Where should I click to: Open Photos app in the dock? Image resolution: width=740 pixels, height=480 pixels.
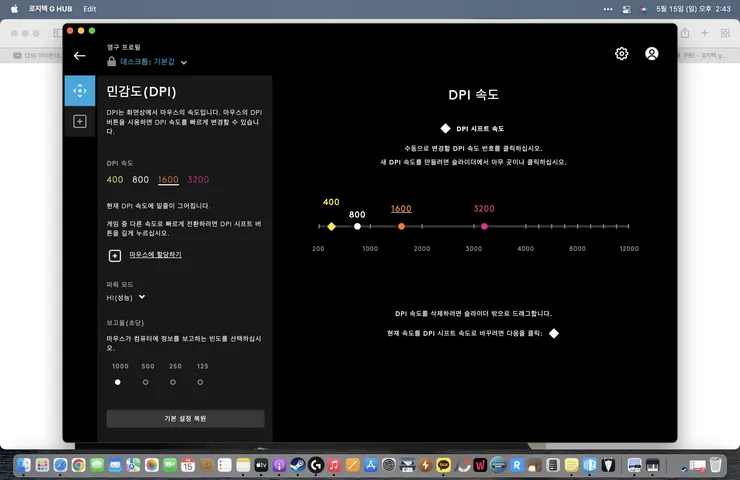coord(151,465)
